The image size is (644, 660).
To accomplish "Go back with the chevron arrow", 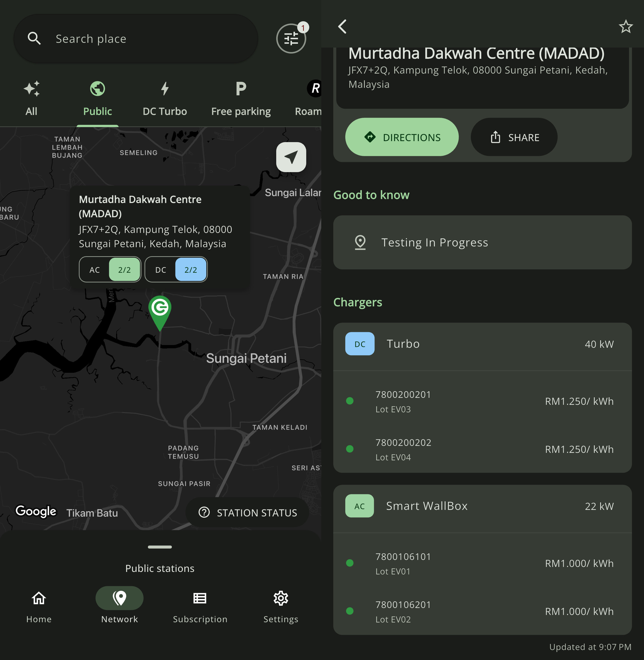I will (343, 26).
